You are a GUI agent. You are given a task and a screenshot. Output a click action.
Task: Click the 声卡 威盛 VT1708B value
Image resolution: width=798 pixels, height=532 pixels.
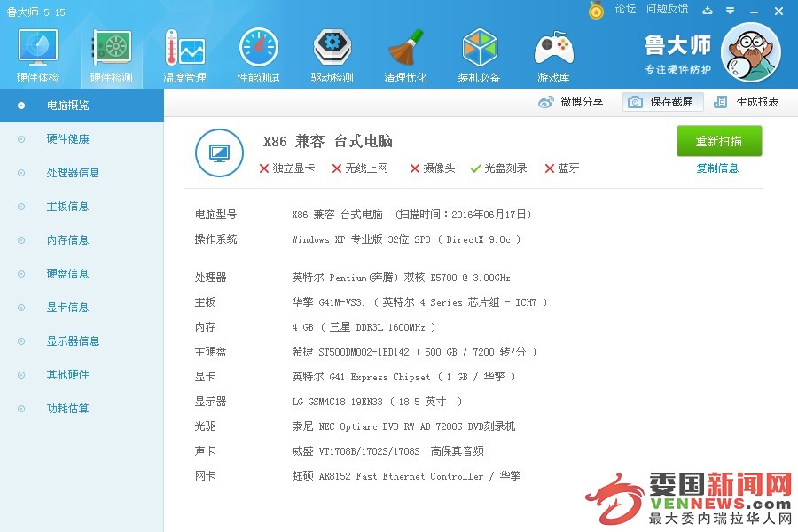pyautogui.click(x=387, y=451)
